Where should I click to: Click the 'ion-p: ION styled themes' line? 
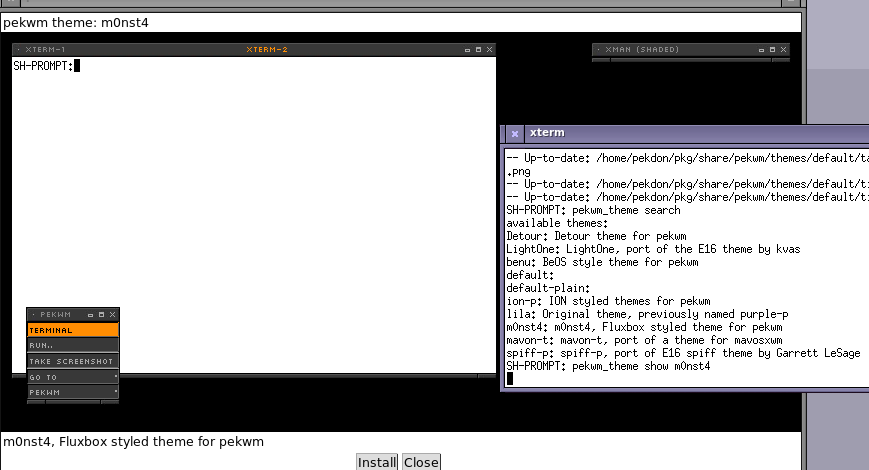[x=608, y=302]
